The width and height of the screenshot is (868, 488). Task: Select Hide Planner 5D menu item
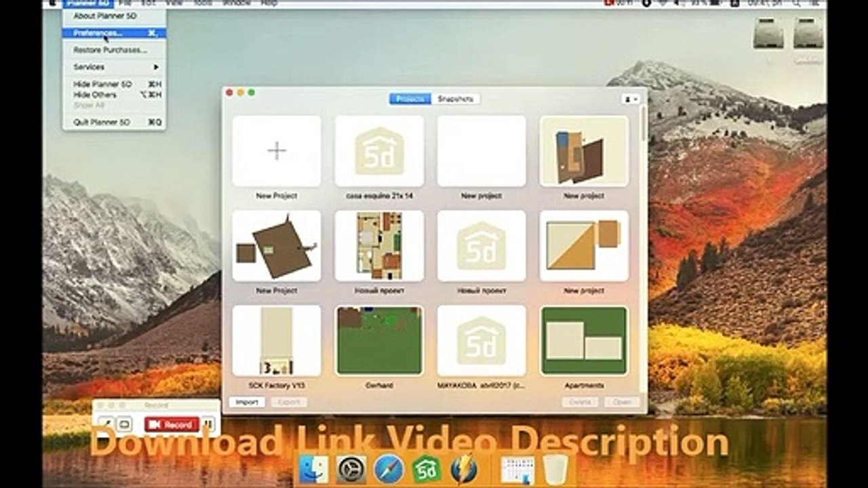click(114, 85)
